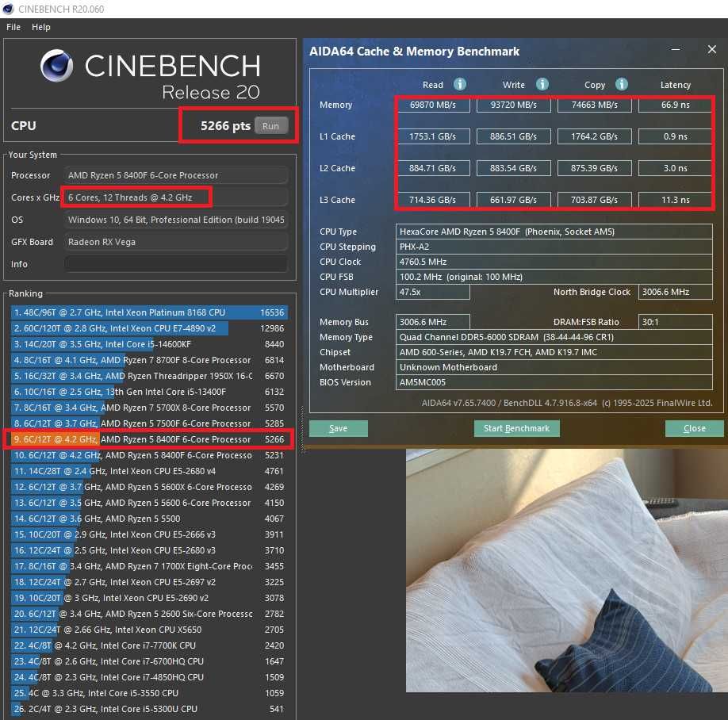
Task: Select ranking row 24 Core i7-4850HQ
Action: [x=149, y=677]
